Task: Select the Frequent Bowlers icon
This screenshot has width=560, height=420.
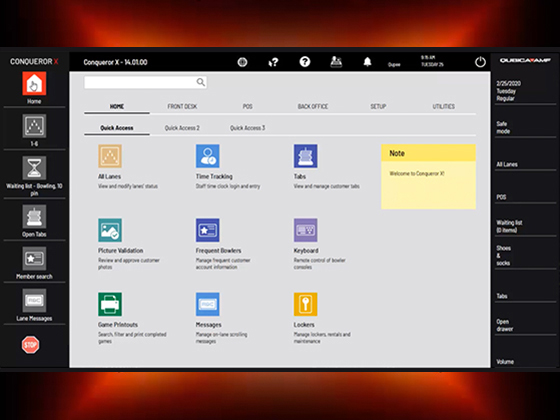Action: click(208, 230)
